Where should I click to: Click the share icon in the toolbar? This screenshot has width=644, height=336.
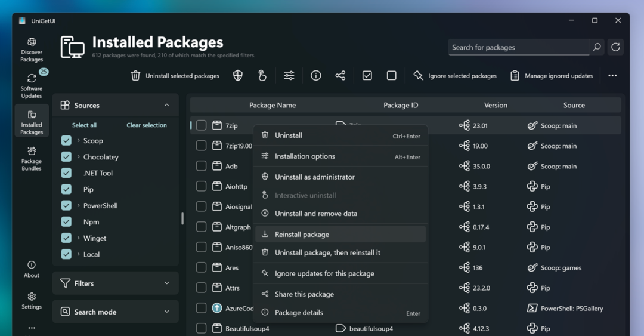pyautogui.click(x=340, y=76)
